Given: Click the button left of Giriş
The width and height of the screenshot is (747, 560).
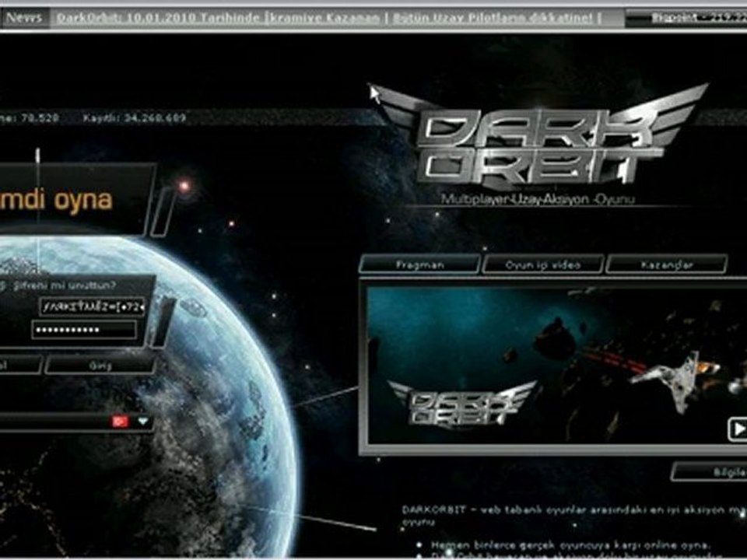Looking at the screenshot, I should [20, 366].
